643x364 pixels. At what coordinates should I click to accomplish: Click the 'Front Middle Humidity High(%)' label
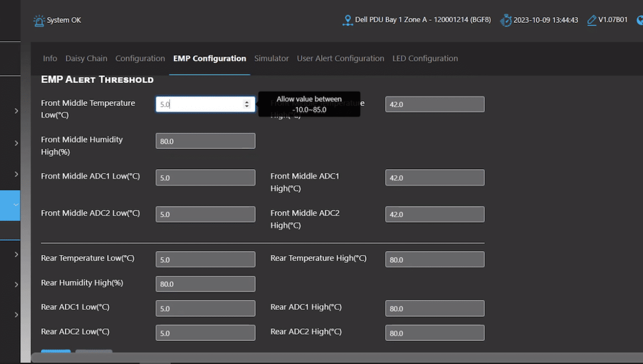(x=81, y=145)
